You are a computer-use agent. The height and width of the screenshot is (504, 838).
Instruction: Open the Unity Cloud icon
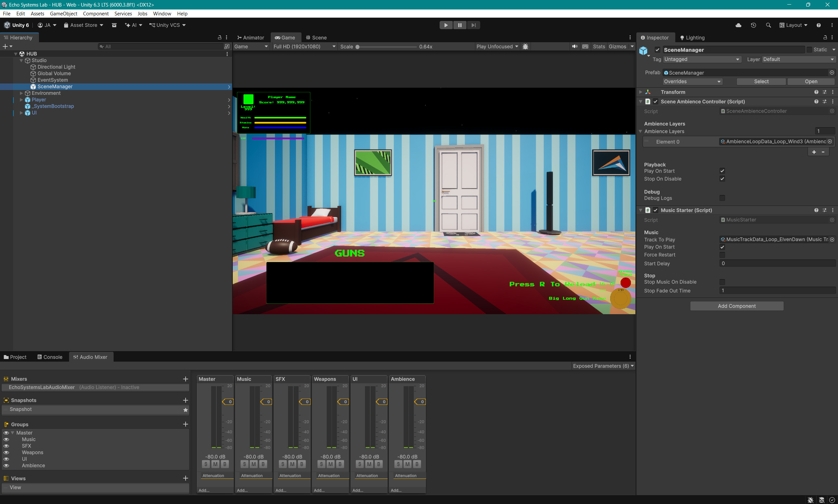point(738,25)
